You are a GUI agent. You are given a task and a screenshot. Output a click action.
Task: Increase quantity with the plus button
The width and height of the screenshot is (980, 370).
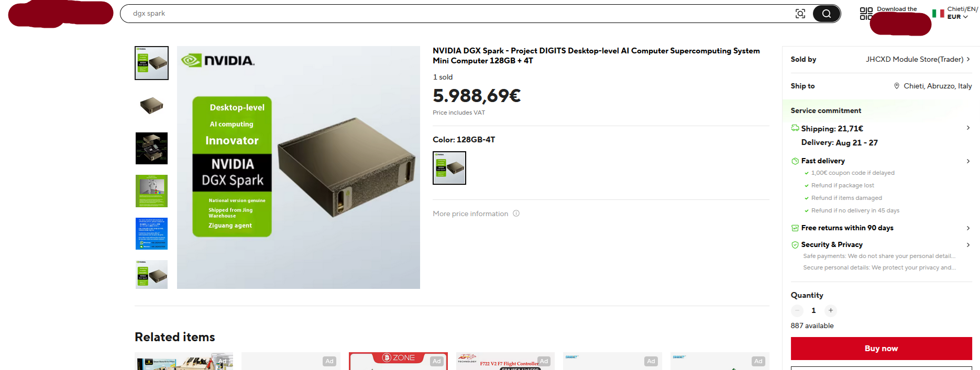click(831, 310)
